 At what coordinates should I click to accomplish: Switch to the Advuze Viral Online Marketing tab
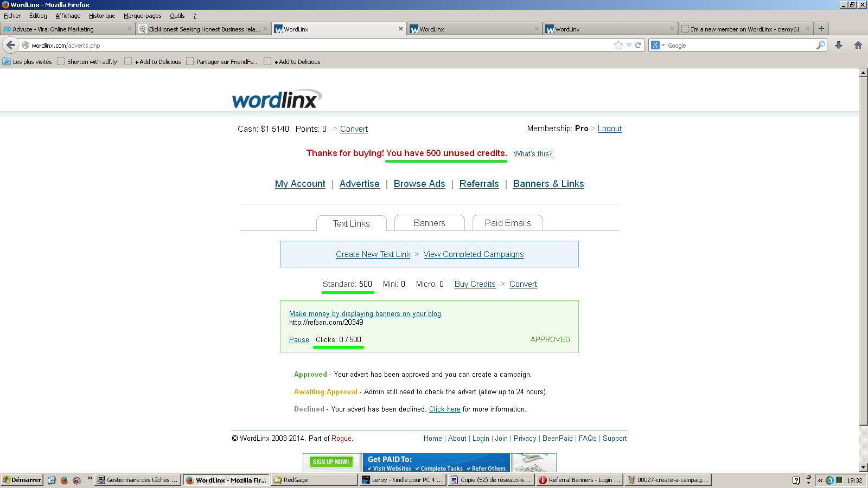pyautogui.click(x=67, y=29)
